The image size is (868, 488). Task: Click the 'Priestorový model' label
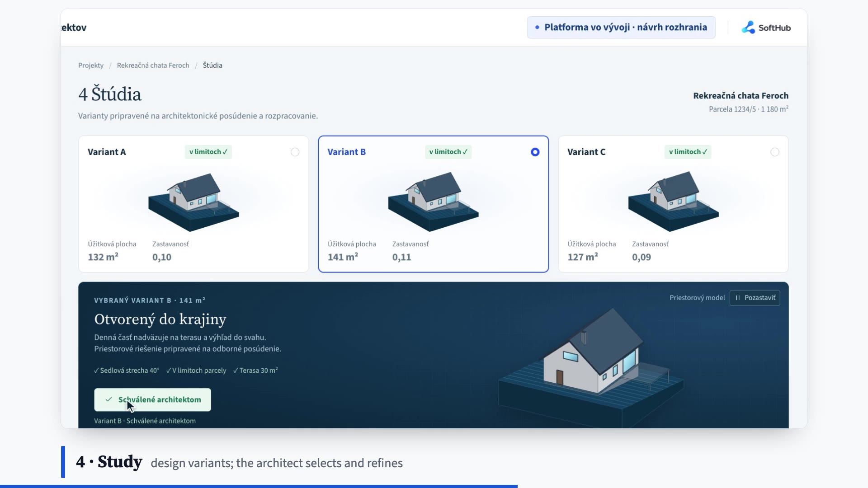click(x=697, y=298)
